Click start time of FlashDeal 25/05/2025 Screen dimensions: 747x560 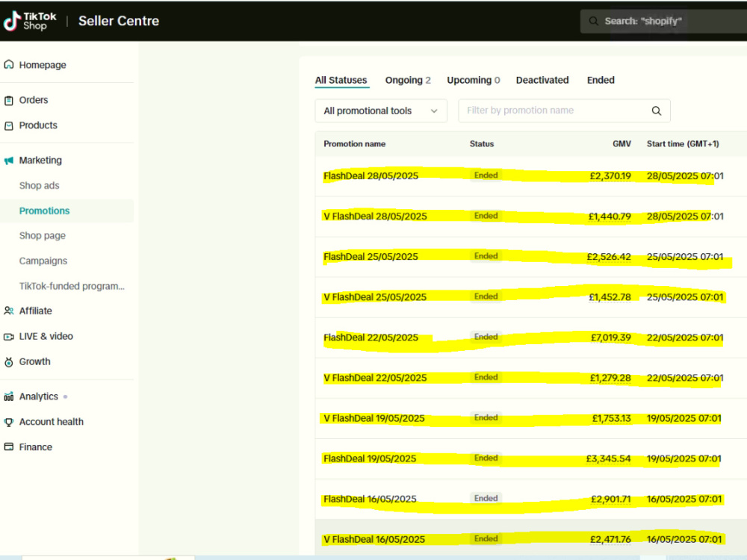(685, 257)
